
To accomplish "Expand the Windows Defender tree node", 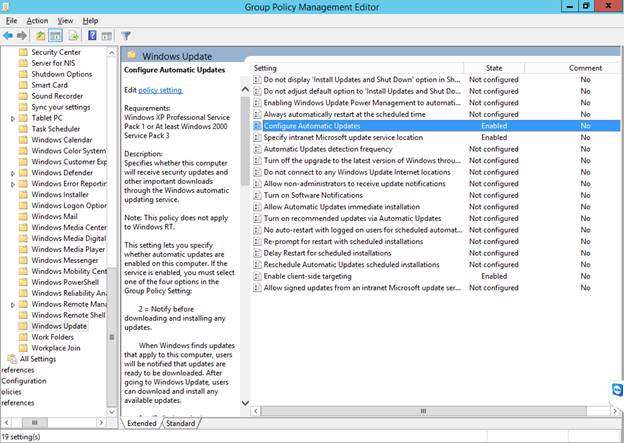I will [x=13, y=173].
